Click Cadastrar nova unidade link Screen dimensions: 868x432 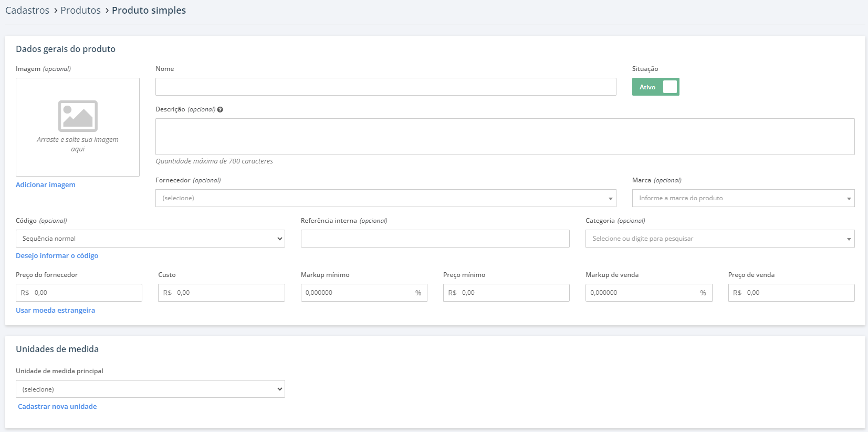(57, 406)
